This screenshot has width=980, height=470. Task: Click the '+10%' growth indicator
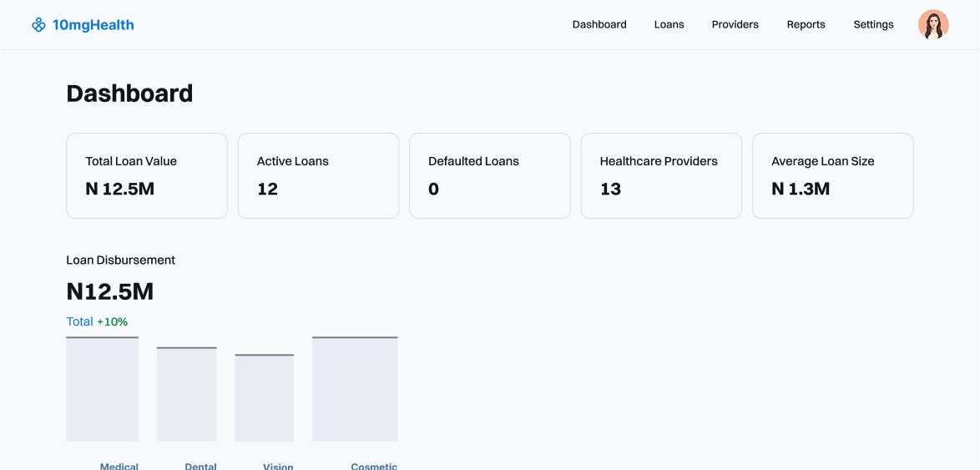coord(113,322)
